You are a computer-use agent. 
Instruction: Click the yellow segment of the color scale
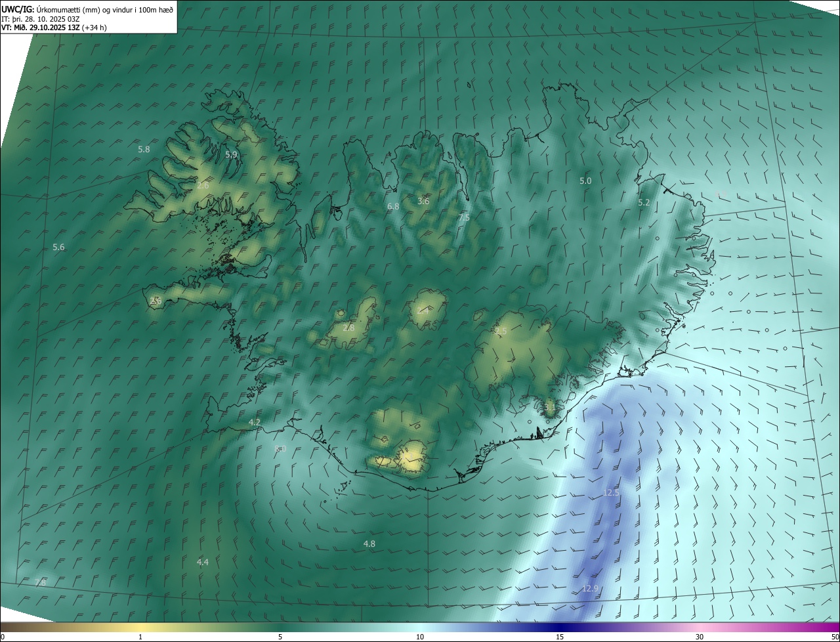[141, 627]
